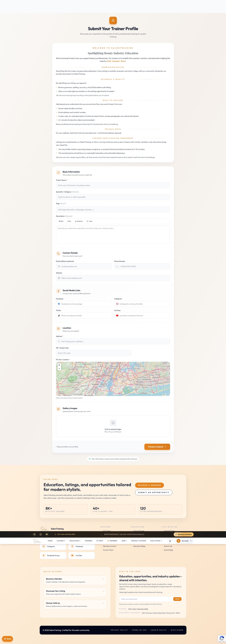Screen dimensions: 226x644
Task: Clear formatting in description editor
Action: point(90,221)
